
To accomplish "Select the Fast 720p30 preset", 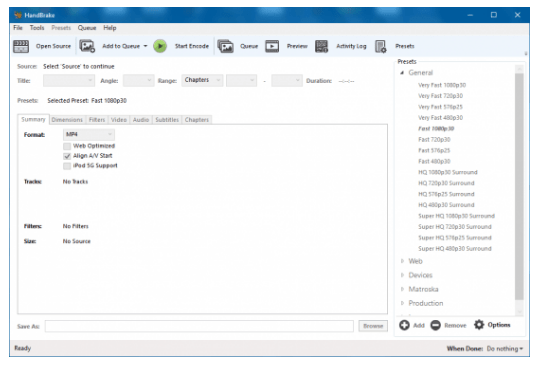I will [434, 140].
